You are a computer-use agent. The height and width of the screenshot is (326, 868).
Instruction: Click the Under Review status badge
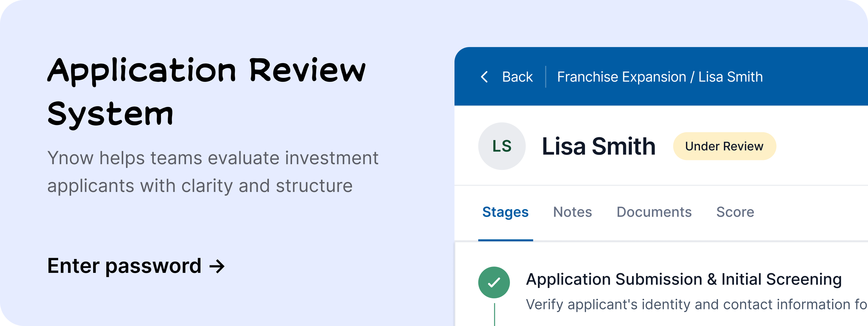point(724,146)
